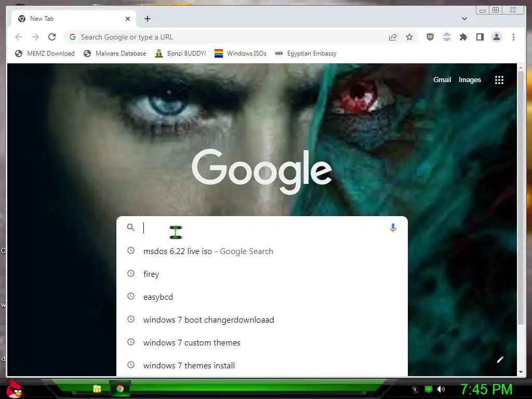Image resolution: width=532 pixels, height=399 pixels.
Task: Open Gmail link
Action: 442,79
